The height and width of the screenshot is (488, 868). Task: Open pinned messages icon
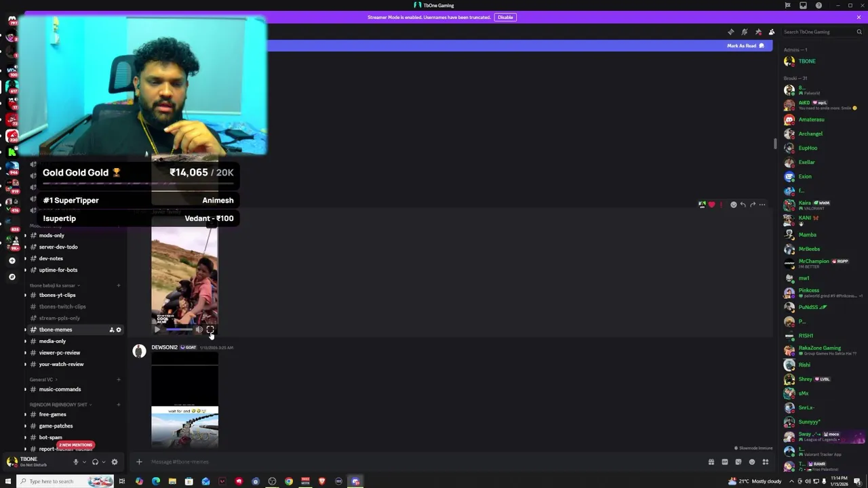click(758, 32)
